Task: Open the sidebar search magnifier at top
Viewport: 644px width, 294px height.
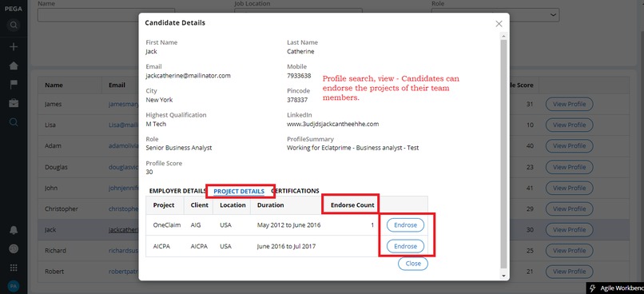Action: coord(14,26)
